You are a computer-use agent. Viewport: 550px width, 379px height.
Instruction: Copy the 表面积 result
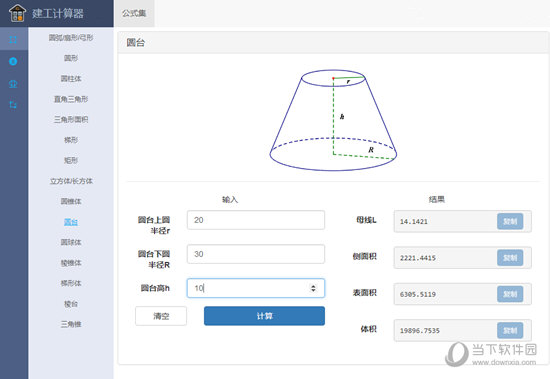click(x=510, y=294)
